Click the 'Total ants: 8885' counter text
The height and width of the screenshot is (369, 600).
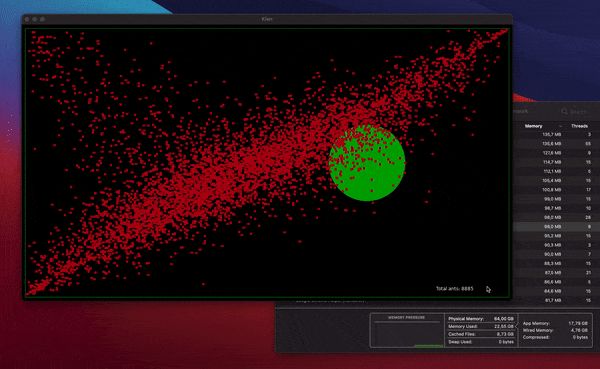(x=455, y=289)
